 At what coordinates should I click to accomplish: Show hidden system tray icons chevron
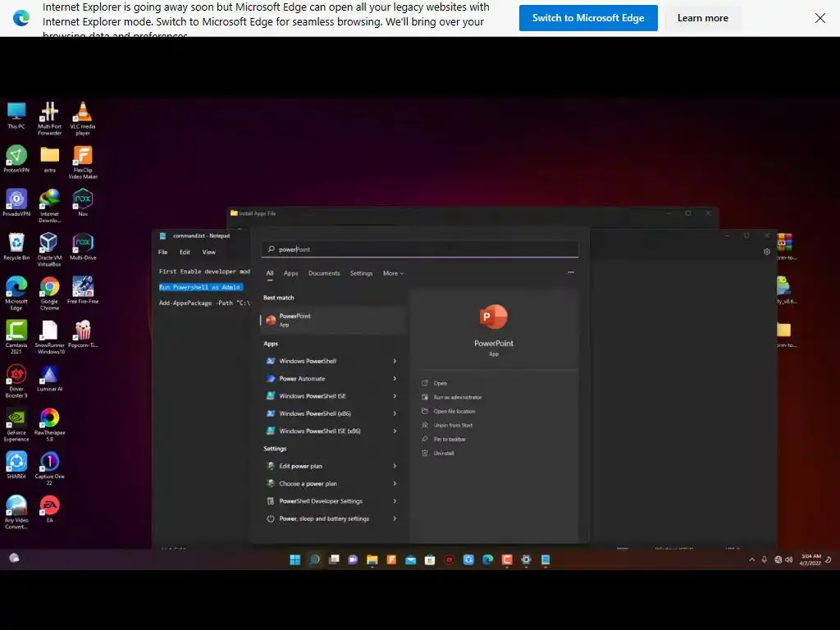[751, 559]
